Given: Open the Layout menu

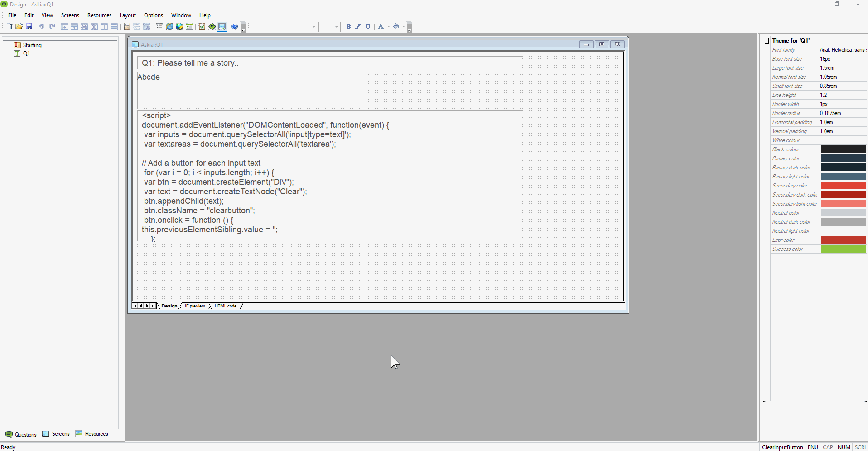Looking at the screenshot, I should pos(127,15).
